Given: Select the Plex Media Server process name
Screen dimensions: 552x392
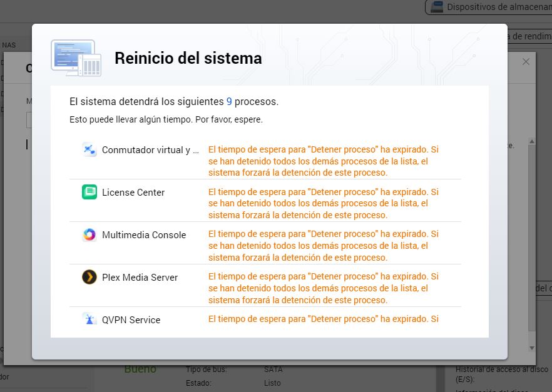Looking at the screenshot, I should click(x=140, y=278).
